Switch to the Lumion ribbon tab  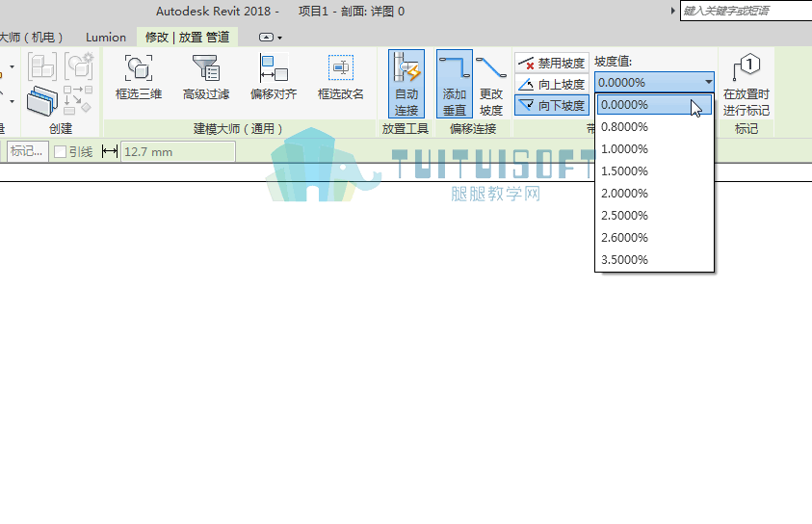[106, 38]
